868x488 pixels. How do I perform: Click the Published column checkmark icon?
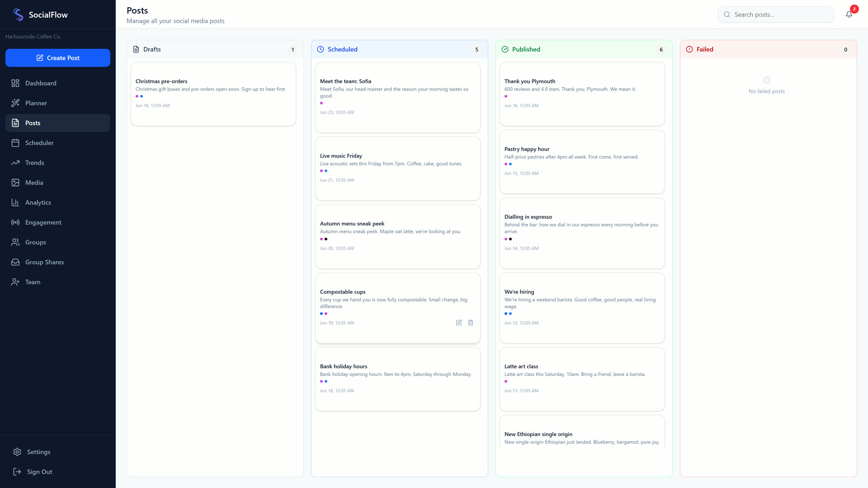(505, 49)
